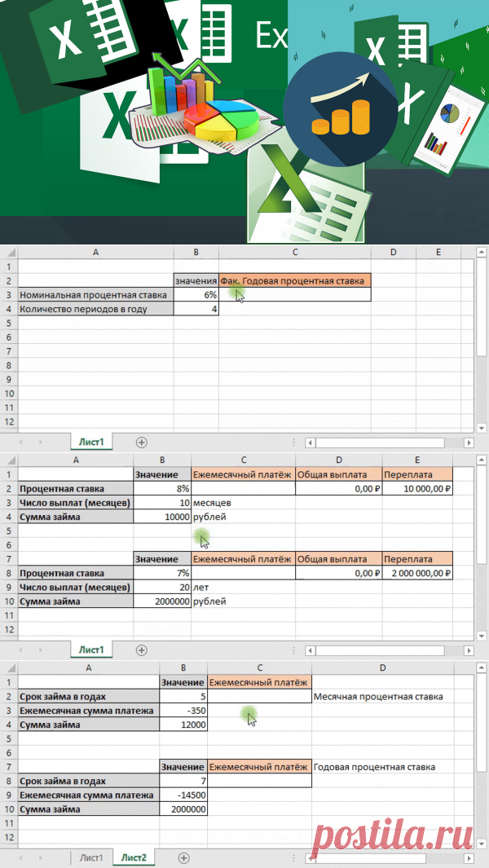Select the Номинальная процентная ставка label cell
The height and width of the screenshot is (868, 489).
pyautogui.click(x=95, y=295)
